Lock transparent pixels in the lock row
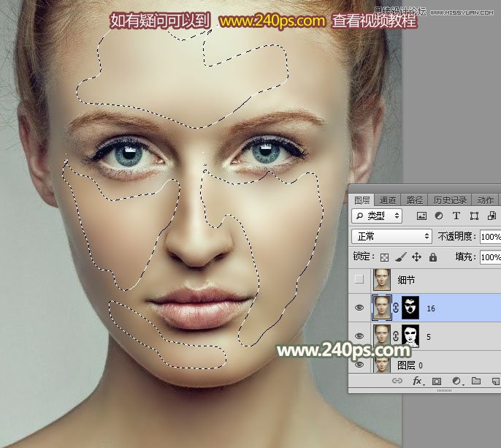501x448 pixels. click(x=385, y=257)
